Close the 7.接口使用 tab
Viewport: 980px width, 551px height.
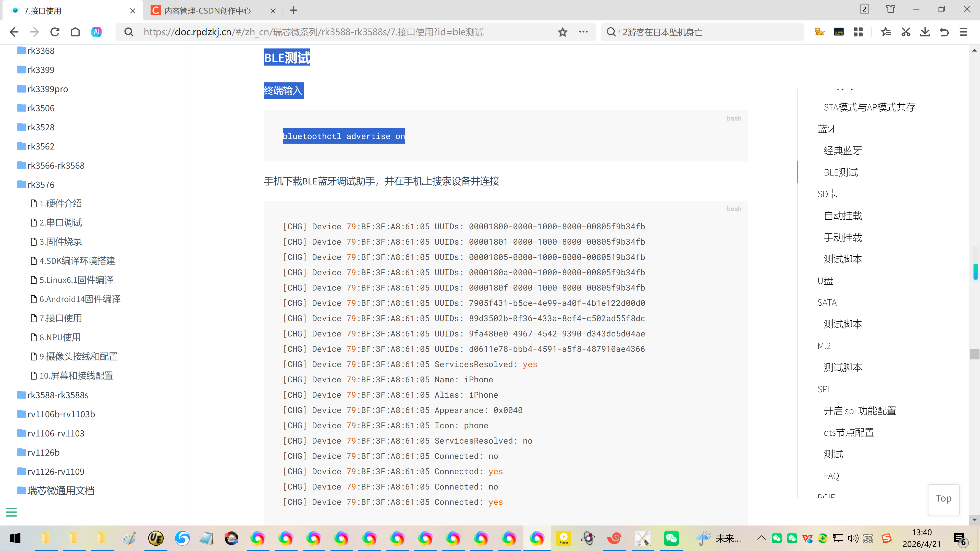[x=132, y=11]
